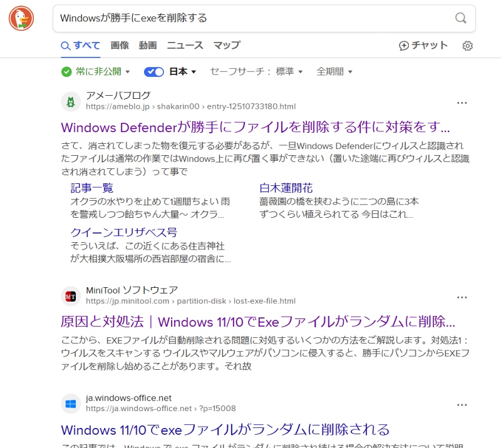Click the magnifying glass search icon
Screen dimensions: 501x448
pyautogui.click(x=461, y=18)
